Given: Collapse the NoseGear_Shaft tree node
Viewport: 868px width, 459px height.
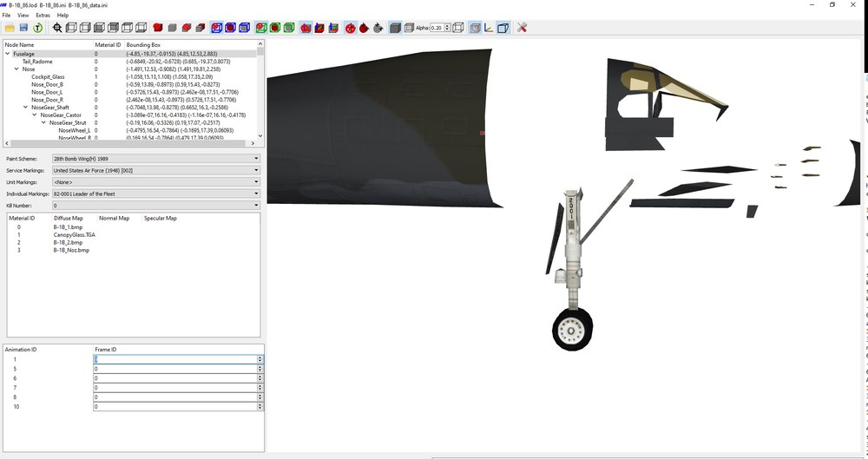Looking at the screenshot, I should pyautogui.click(x=25, y=108).
